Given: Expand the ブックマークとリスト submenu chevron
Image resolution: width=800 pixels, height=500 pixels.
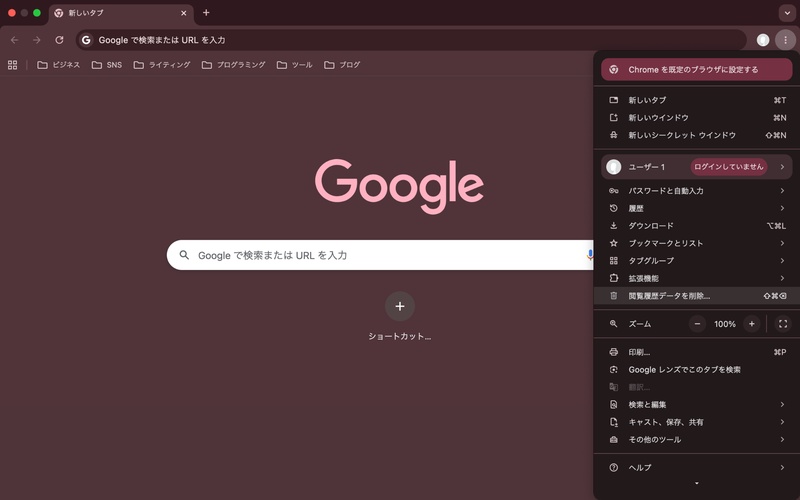Looking at the screenshot, I should pos(782,243).
